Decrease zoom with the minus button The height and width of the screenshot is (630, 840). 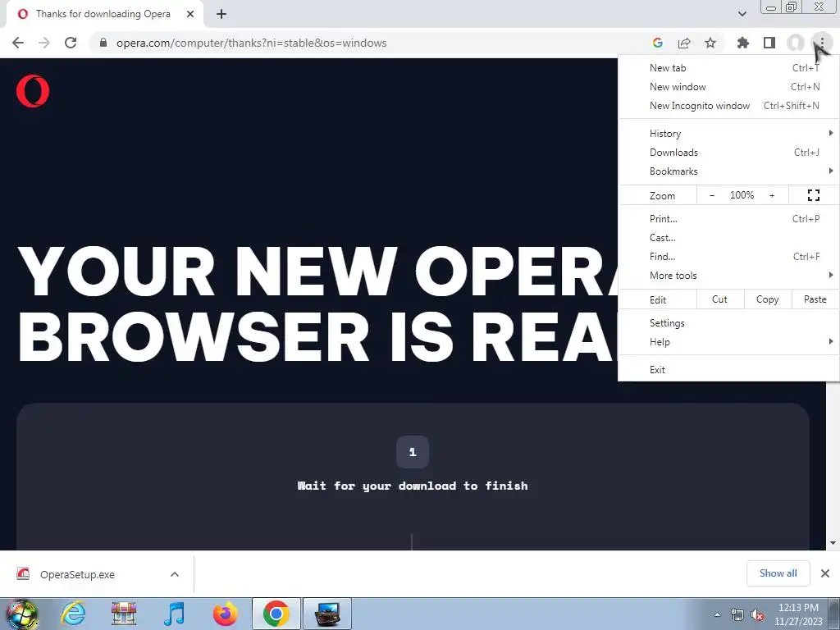coord(712,195)
